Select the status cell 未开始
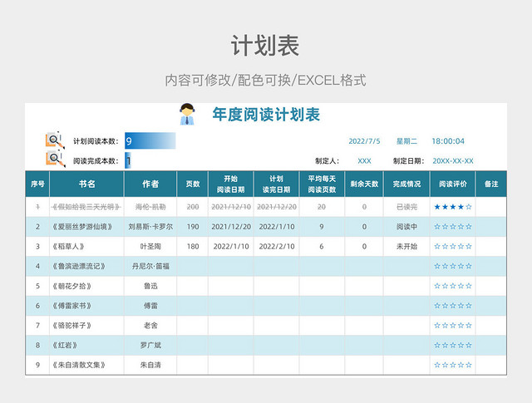 coord(406,246)
